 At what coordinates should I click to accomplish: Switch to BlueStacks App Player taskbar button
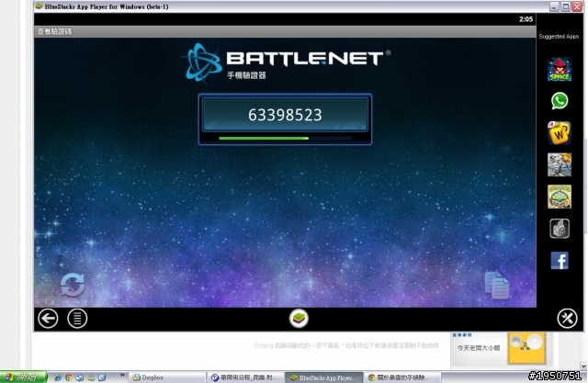(323, 377)
